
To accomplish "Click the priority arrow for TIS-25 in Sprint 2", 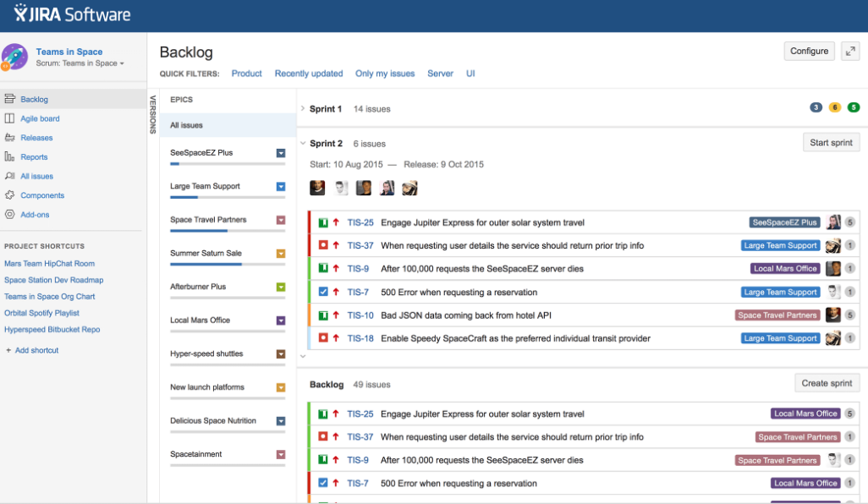I will click(336, 222).
